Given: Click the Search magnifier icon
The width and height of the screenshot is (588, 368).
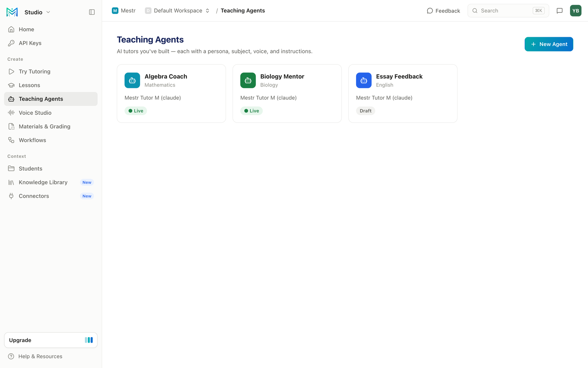Looking at the screenshot, I should click(x=475, y=11).
